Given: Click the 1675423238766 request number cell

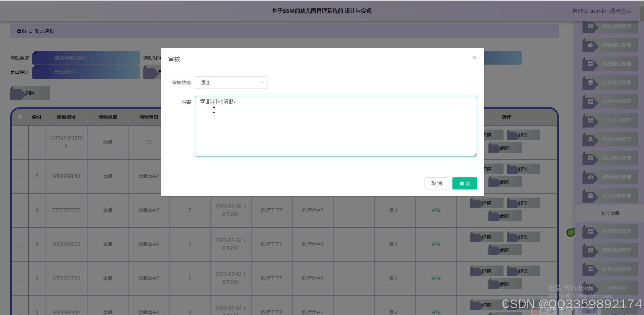Looking at the screenshot, I should [x=66, y=142].
